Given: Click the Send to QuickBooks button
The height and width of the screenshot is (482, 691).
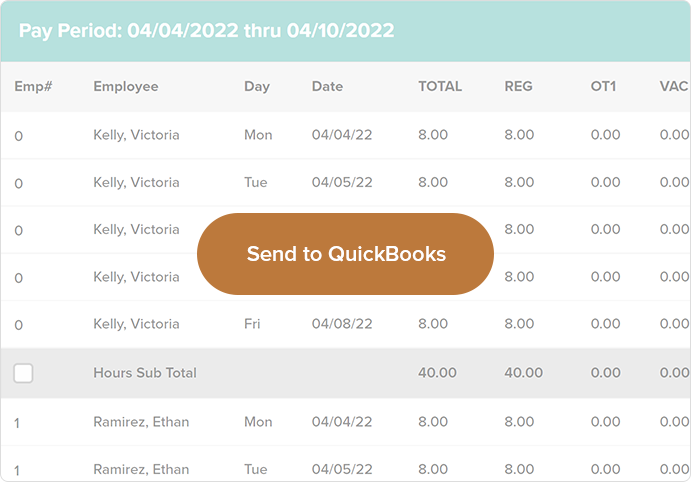Looking at the screenshot, I should (x=345, y=254).
